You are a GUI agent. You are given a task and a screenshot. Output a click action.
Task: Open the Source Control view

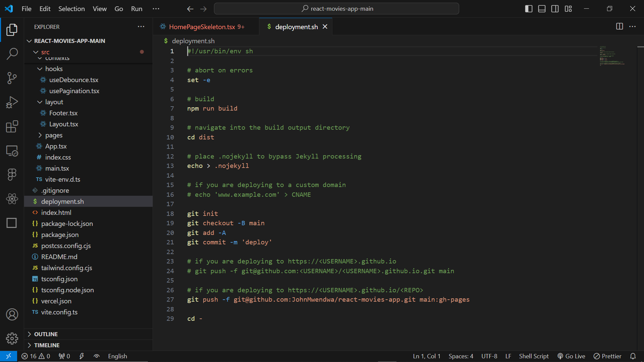[12, 78]
